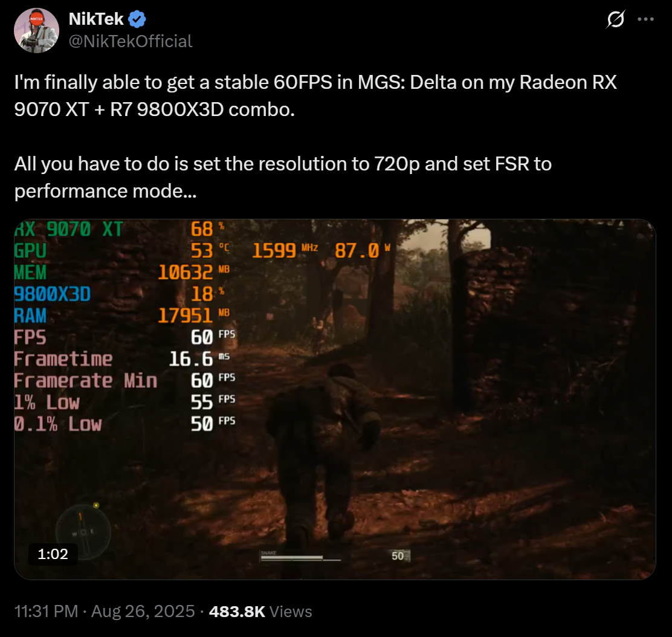Image resolution: width=672 pixels, height=637 pixels.
Task: Click the text about 720p resolution and FSR
Action: [x=283, y=177]
